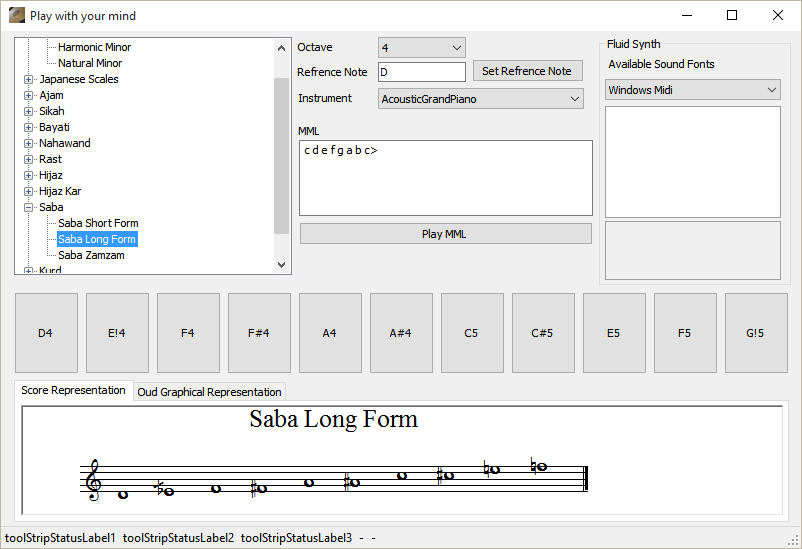
Task: Click the Play MML button
Action: coord(445,234)
